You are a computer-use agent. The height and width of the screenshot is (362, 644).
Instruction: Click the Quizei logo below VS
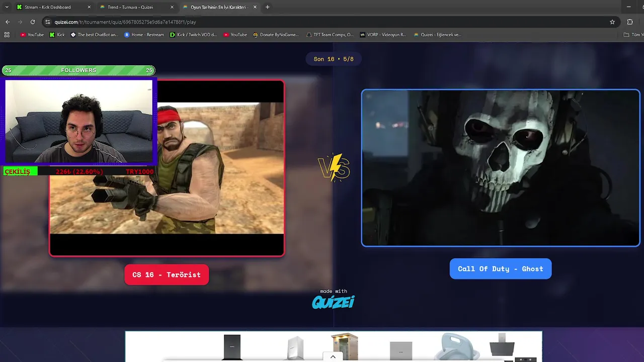coord(333,302)
